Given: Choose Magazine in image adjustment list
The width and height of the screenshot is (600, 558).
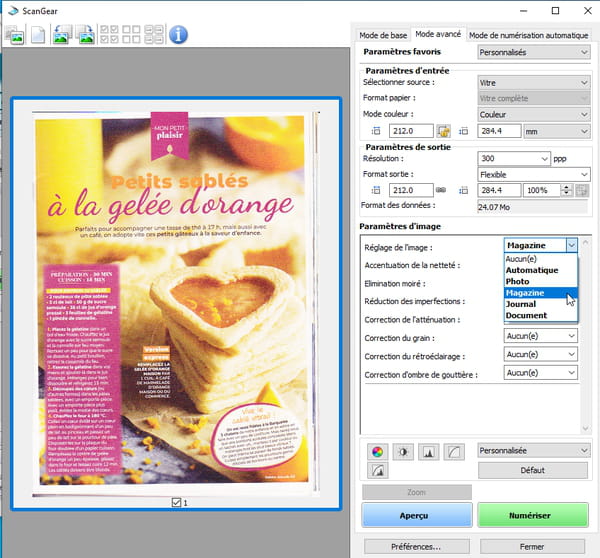Looking at the screenshot, I should point(541,293).
